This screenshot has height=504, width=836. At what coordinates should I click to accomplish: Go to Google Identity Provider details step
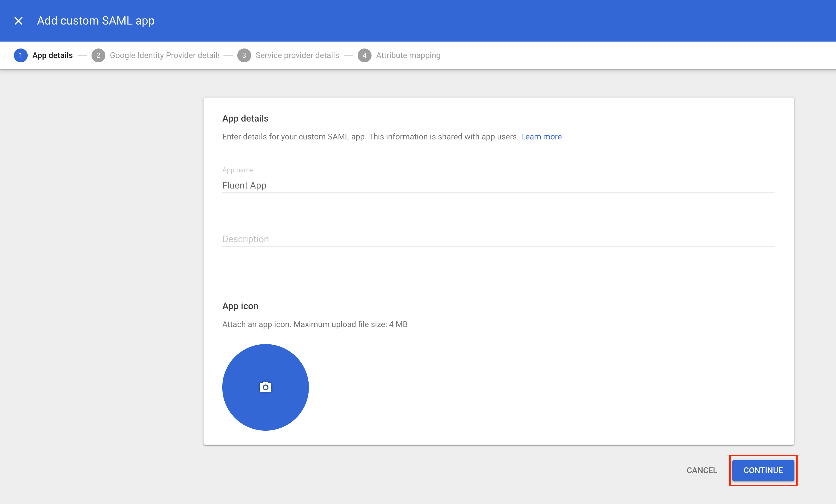click(164, 55)
